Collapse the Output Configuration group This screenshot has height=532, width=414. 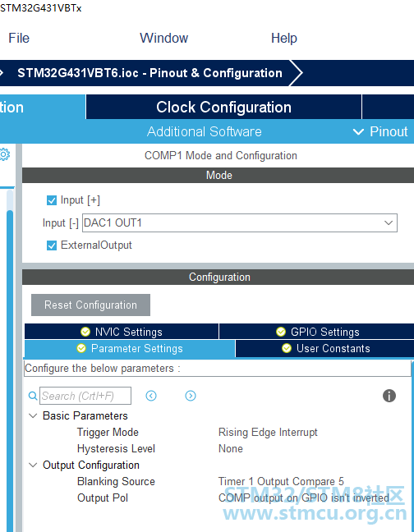(33, 465)
